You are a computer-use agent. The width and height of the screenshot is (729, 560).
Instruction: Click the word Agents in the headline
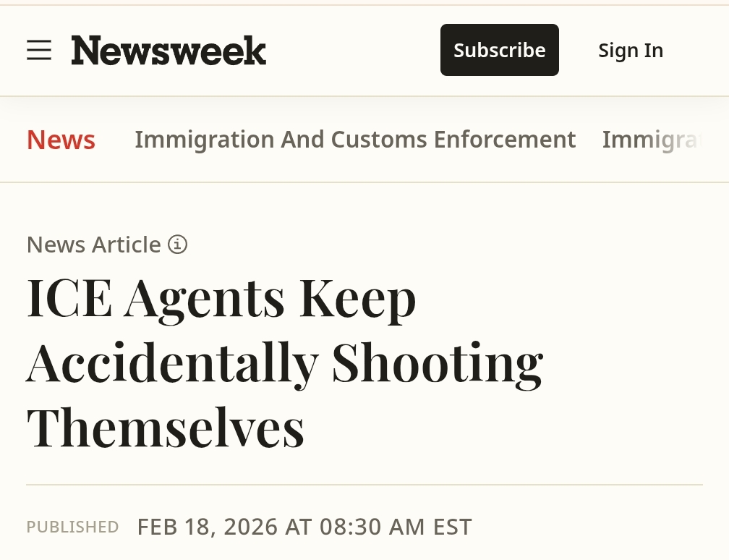pyautogui.click(x=205, y=298)
